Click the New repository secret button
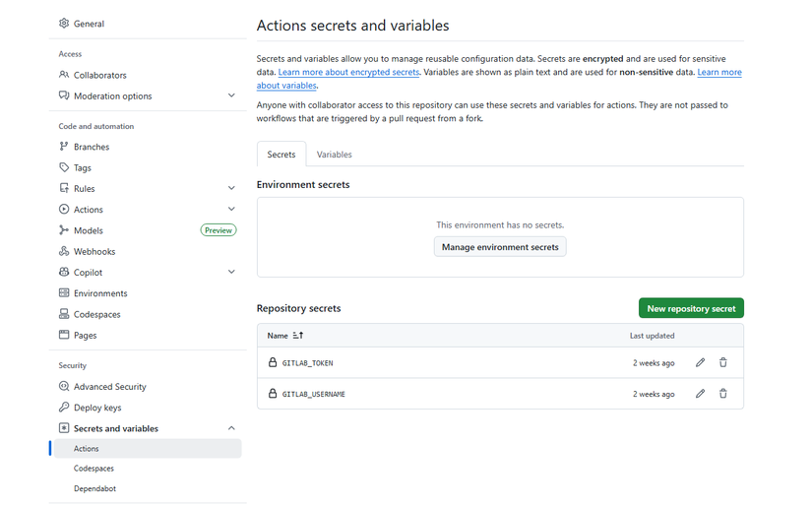The width and height of the screenshot is (812, 506). (x=691, y=308)
